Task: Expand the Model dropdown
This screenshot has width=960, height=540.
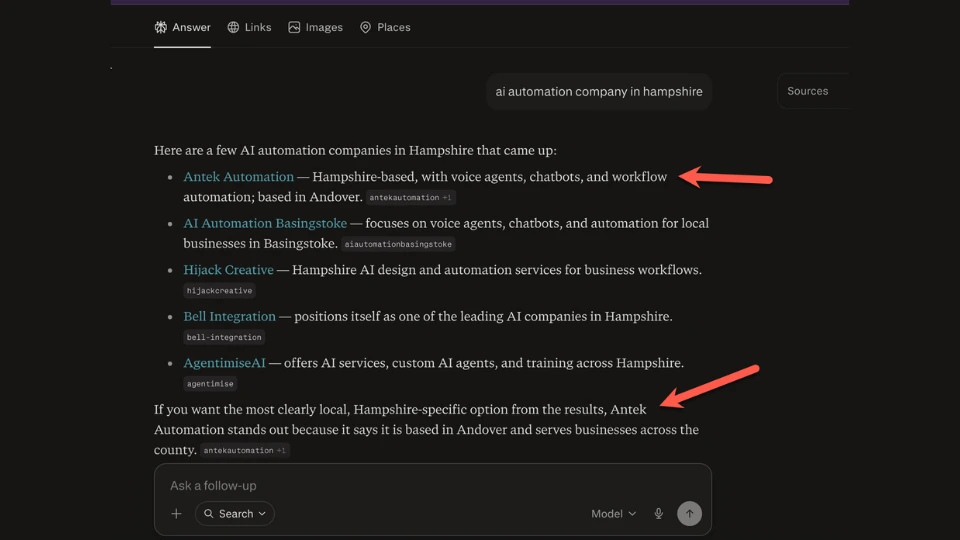Action: click(x=613, y=514)
